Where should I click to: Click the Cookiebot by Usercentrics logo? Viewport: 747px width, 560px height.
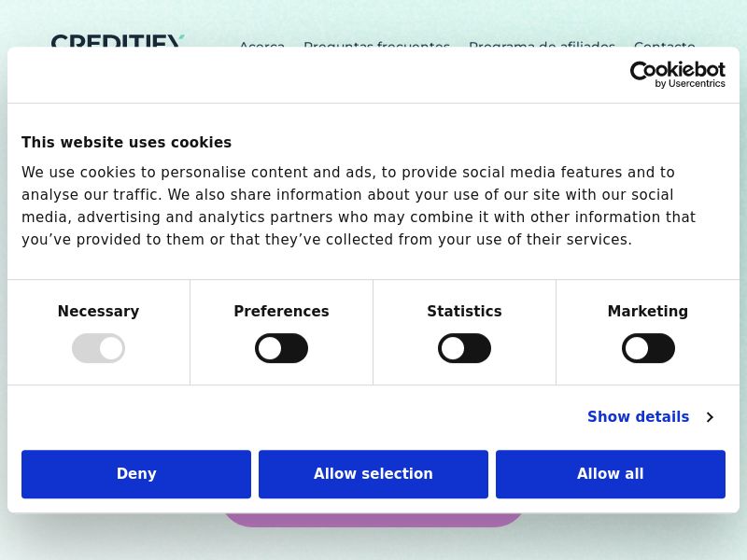(x=677, y=75)
